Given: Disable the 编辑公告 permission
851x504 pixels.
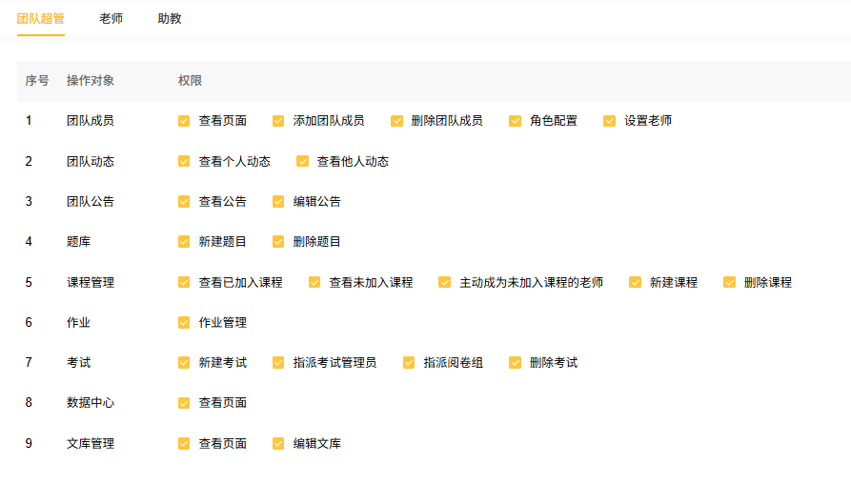Looking at the screenshot, I should pyautogui.click(x=278, y=202).
